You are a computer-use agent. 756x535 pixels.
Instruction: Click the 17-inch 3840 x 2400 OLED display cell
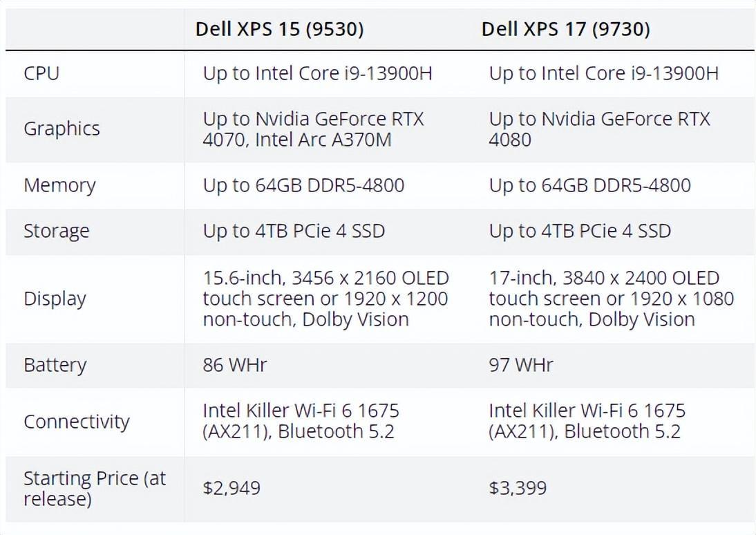pos(612,299)
